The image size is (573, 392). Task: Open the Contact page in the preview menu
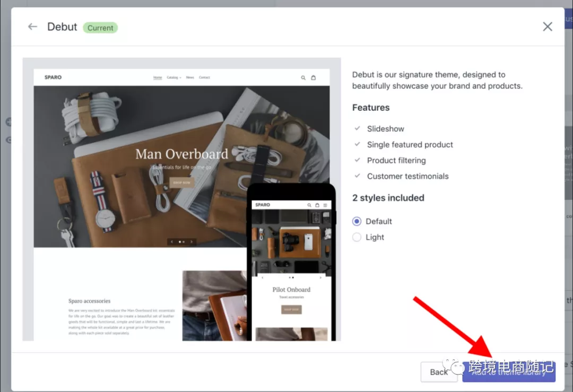[204, 77]
